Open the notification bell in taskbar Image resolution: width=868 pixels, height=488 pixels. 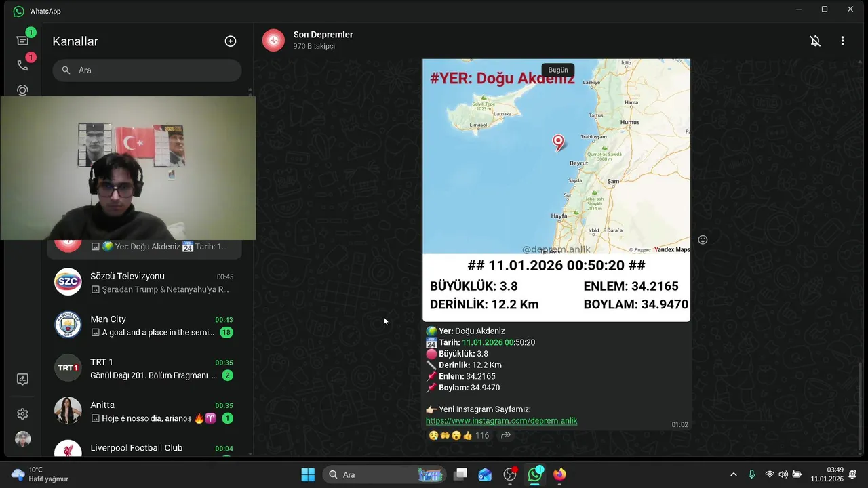tap(853, 474)
